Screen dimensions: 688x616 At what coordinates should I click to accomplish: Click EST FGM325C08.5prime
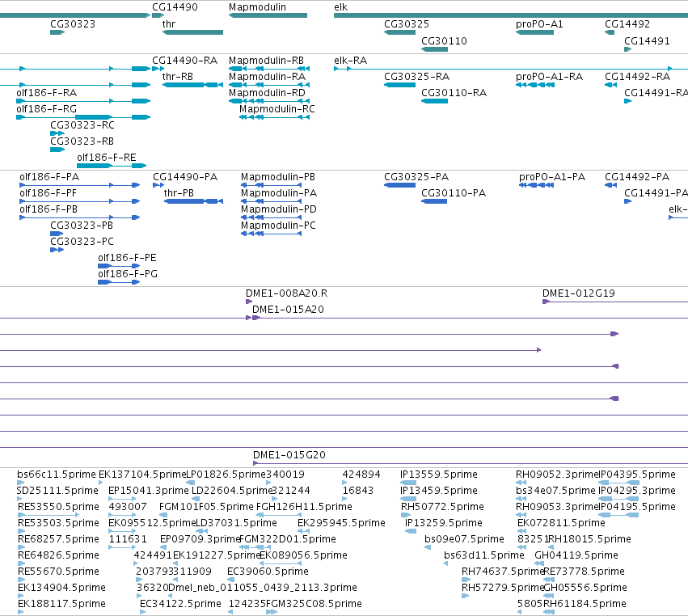(x=314, y=604)
